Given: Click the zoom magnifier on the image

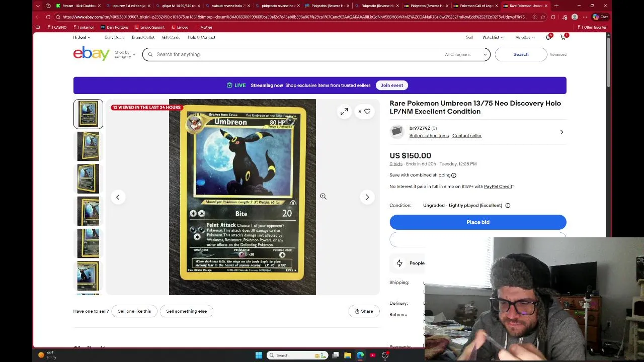Looking at the screenshot, I should (323, 197).
